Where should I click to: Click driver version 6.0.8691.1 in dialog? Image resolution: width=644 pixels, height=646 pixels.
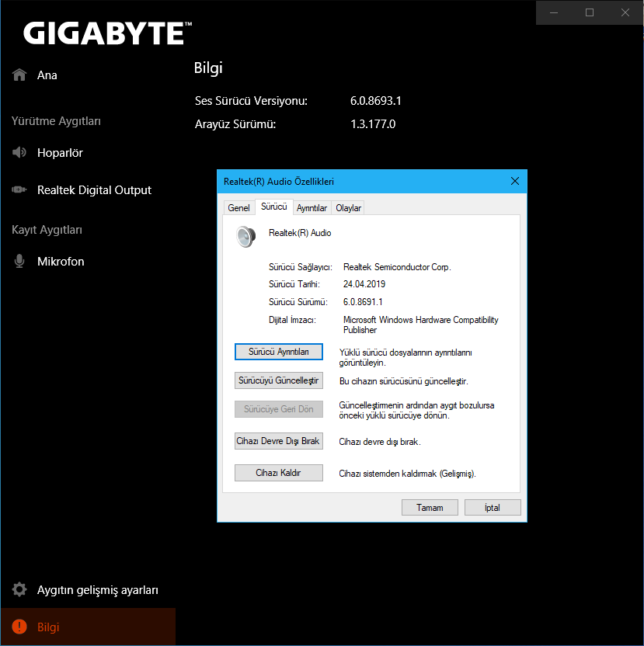[363, 302]
